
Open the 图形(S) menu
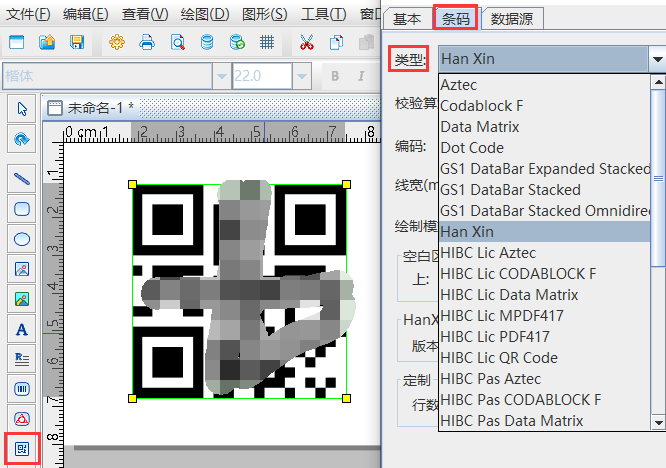point(265,14)
